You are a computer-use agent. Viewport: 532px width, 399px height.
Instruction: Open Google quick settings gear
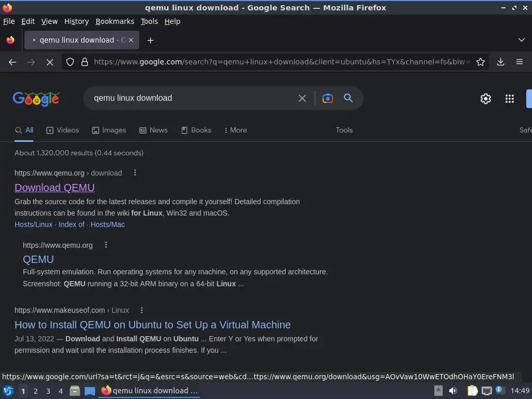tap(486, 99)
